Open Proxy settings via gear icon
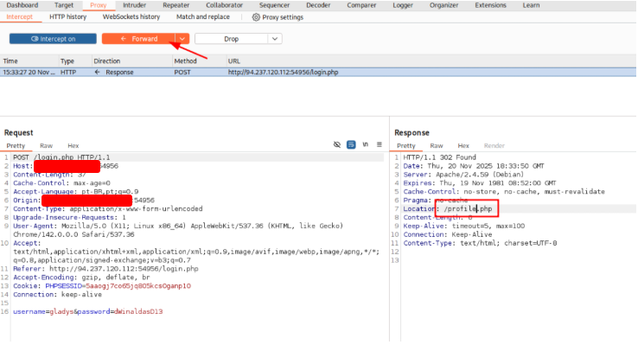 click(256, 16)
